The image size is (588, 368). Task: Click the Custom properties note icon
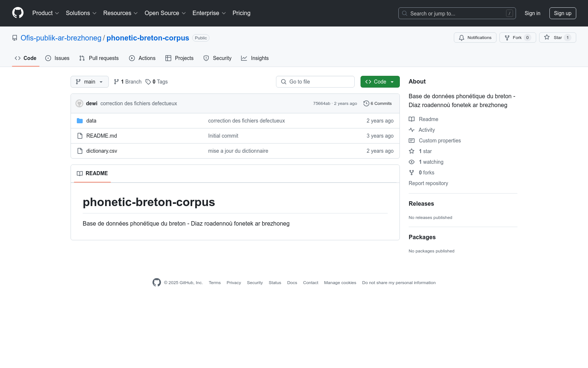coord(412,141)
